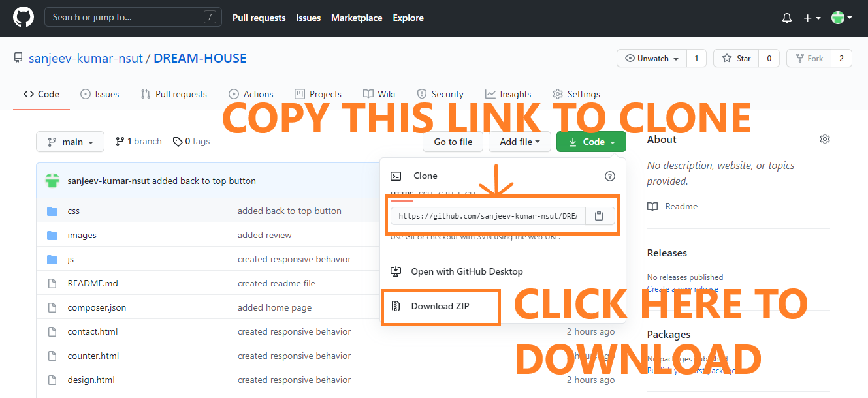Click the watchers count 1
The image size is (868, 398).
696,58
